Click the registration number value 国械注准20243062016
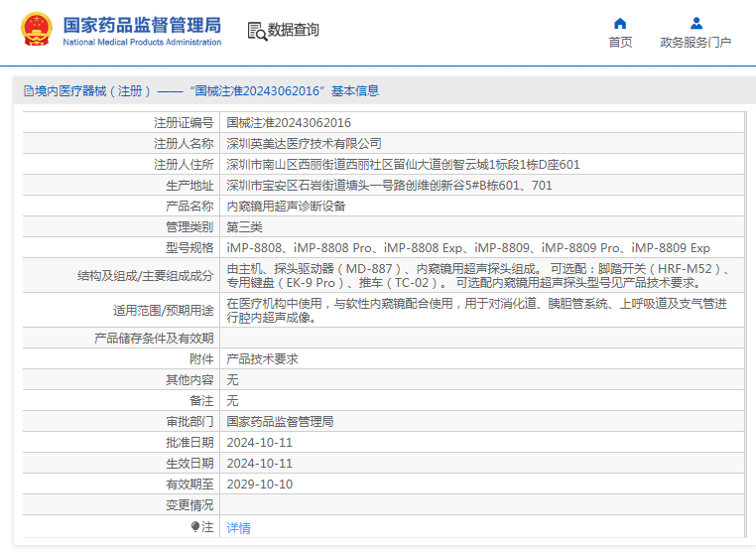 point(289,122)
